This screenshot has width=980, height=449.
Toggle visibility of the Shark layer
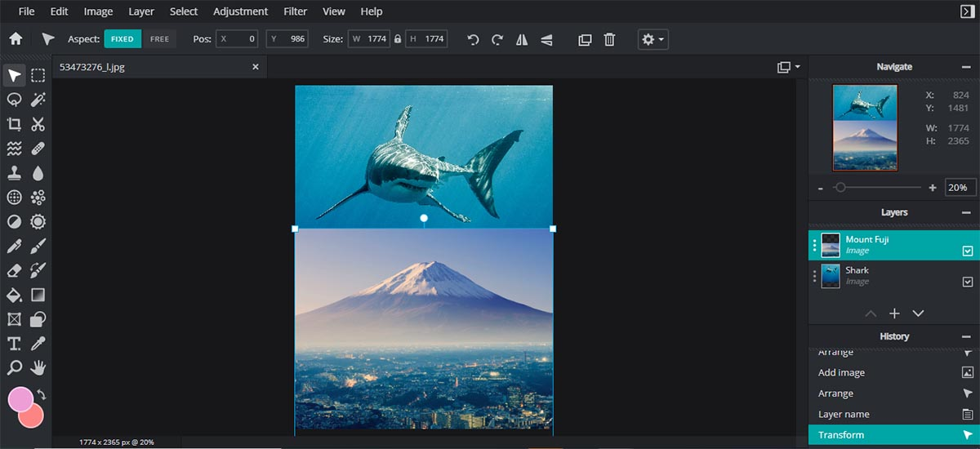(968, 282)
